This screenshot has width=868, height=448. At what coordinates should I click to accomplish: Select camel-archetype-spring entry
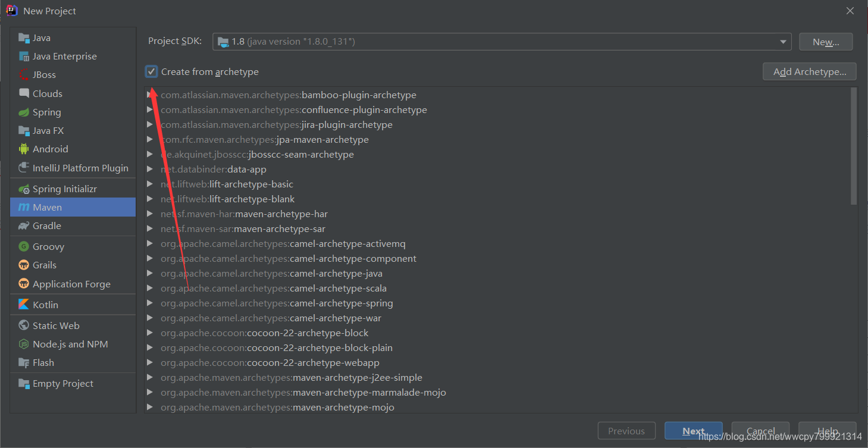click(277, 303)
